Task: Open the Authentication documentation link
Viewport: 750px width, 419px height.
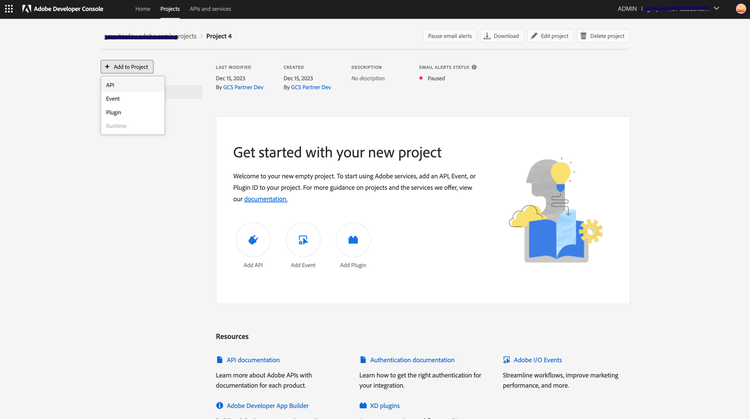Action: (x=412, y=360)
